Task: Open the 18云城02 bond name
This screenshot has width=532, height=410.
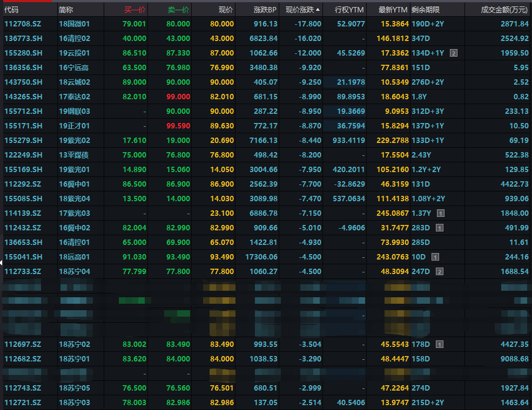Action: pyautogui.click(x=75, y=83)
